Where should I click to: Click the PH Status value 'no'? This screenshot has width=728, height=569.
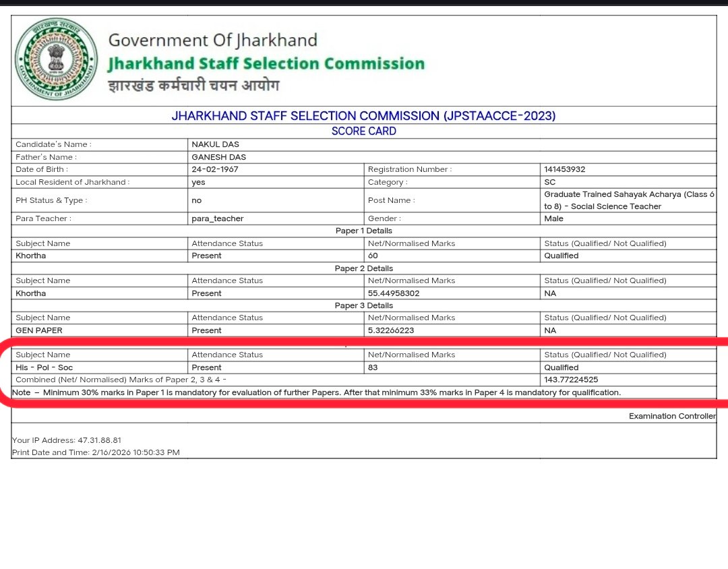[196, 201]
